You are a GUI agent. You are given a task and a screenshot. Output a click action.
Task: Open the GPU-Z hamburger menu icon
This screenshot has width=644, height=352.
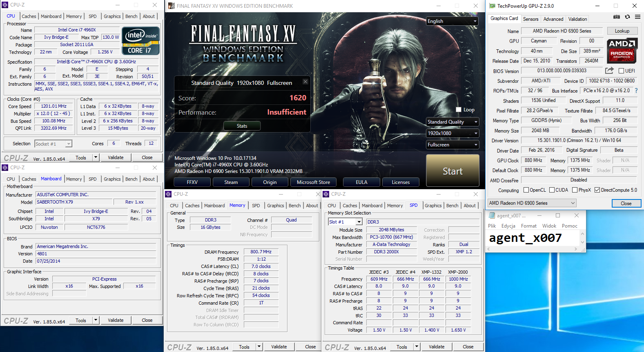637,17
